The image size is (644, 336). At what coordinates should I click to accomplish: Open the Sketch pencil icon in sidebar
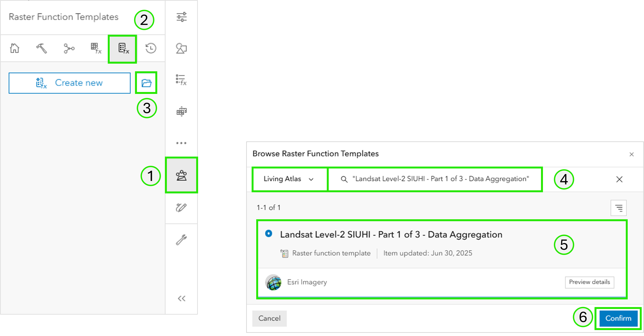click(181, 207)
